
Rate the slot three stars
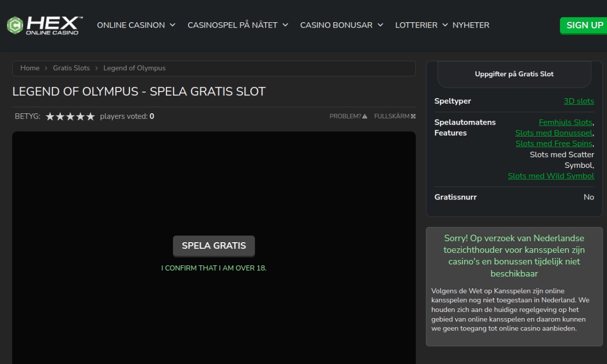point(70,117)
